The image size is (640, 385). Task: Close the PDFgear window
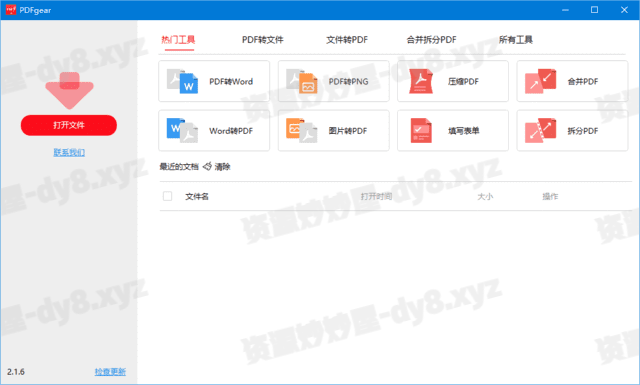[624, 10]
